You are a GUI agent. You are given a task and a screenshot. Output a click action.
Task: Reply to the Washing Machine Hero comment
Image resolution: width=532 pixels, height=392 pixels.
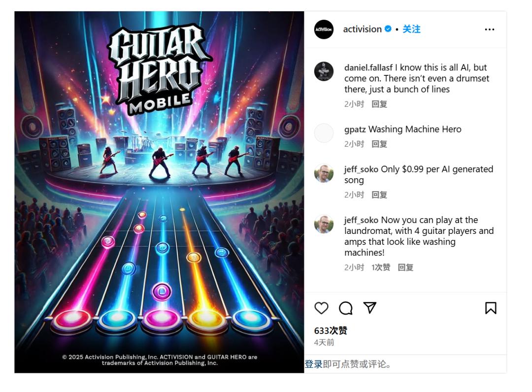[x=379, y=144]
